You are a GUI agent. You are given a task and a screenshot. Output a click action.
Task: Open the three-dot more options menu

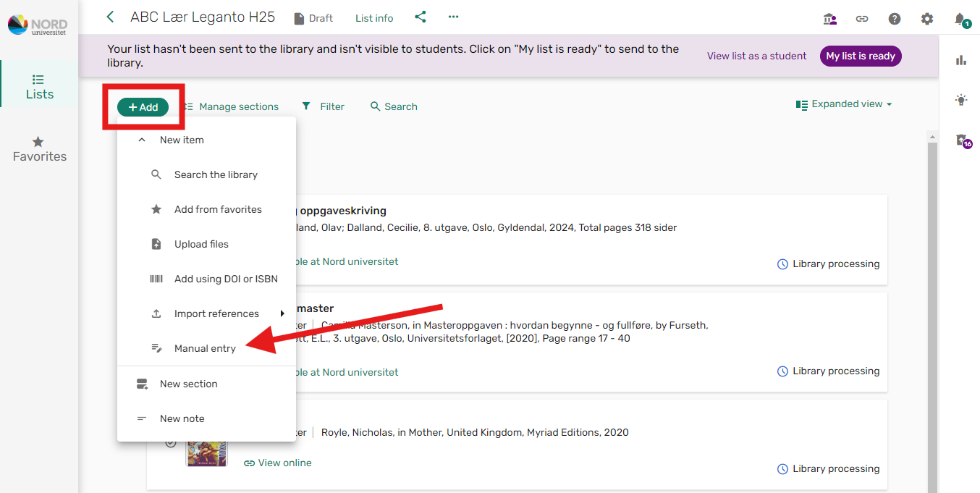(x=454, y=17)
